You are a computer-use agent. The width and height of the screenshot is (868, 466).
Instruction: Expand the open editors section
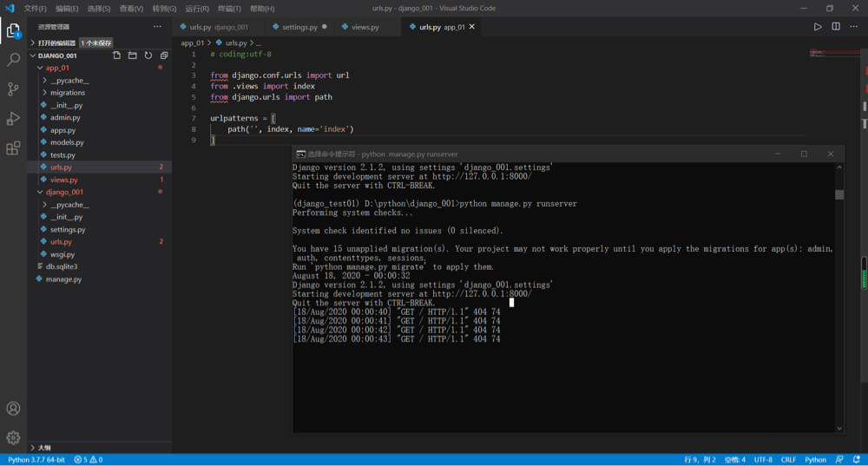coord(100,43)
